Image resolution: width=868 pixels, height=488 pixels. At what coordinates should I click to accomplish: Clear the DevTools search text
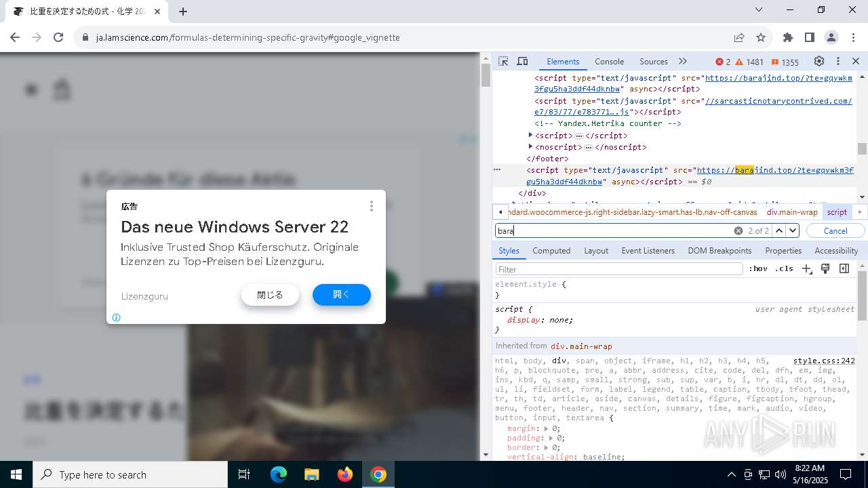coord(738,231)
